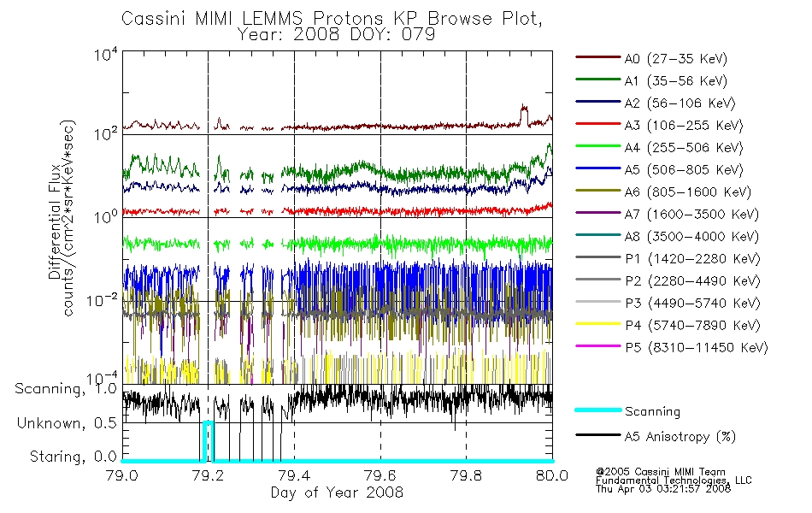
Task: Select the A4 (255-506 KeV) legend entry
Action: pos(659,148)
